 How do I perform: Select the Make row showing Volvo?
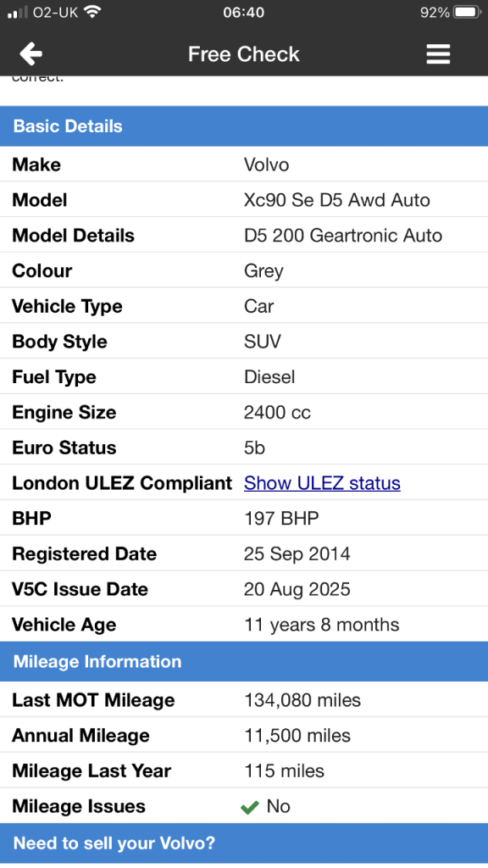(x=244, y=164)
